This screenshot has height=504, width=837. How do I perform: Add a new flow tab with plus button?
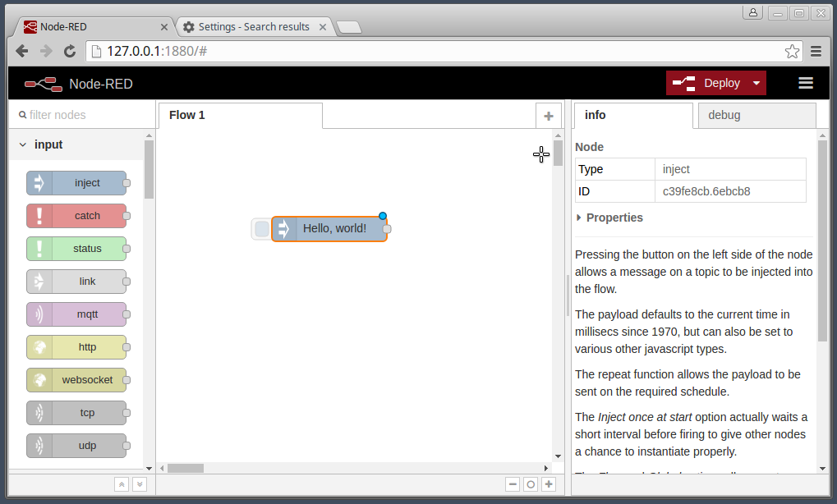pos(548,116)
